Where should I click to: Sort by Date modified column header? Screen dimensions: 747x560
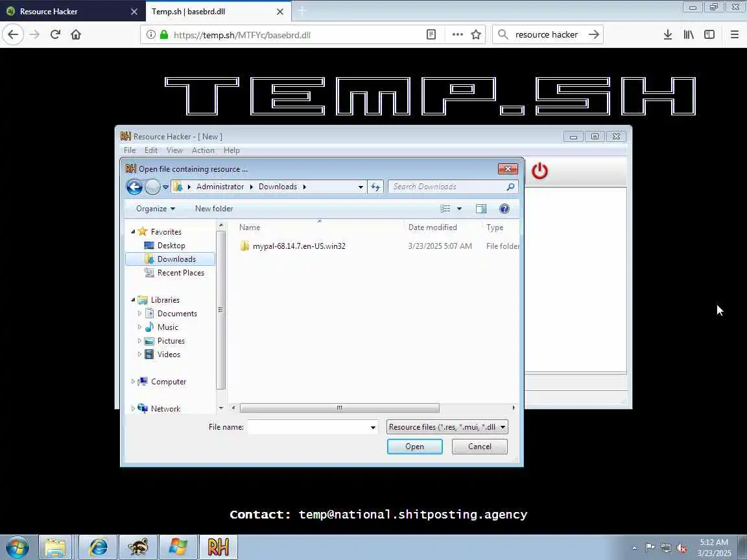coord(443,227)
